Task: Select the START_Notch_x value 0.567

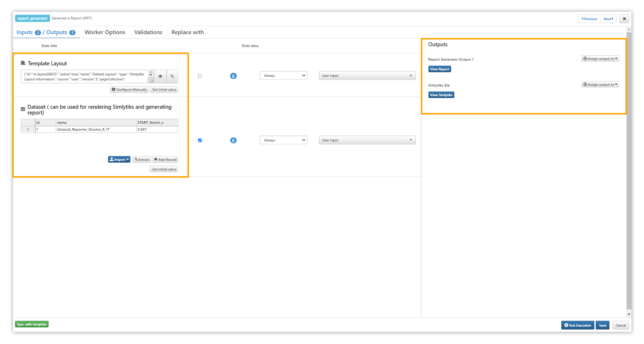Action: pos(157,129)
